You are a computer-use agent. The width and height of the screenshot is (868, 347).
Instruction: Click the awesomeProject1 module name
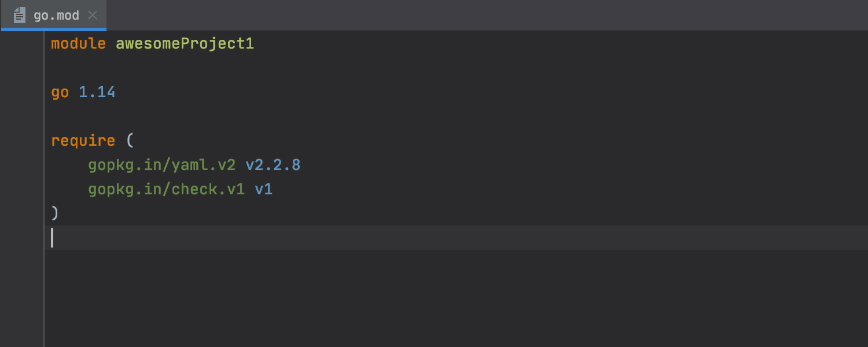click(185, 44)
